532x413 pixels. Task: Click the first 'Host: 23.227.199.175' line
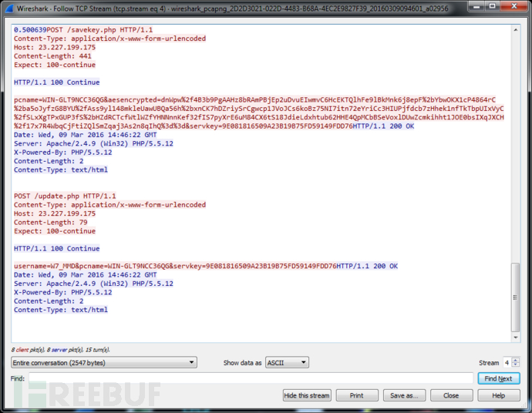[x=55, y=47]
